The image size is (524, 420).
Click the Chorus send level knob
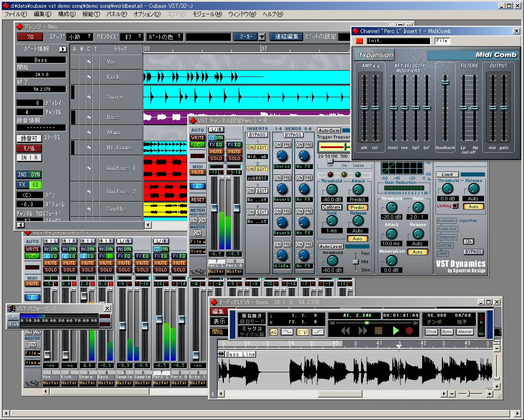282,155
